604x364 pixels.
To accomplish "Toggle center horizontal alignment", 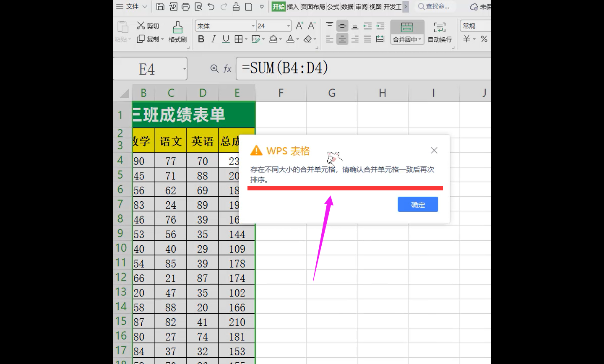I will (342, 39).
